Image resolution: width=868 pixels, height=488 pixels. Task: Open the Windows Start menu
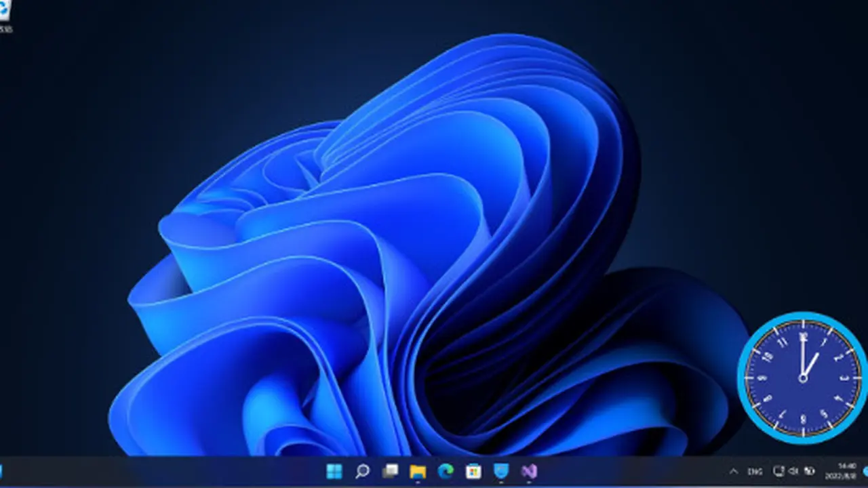pos(334,471)
